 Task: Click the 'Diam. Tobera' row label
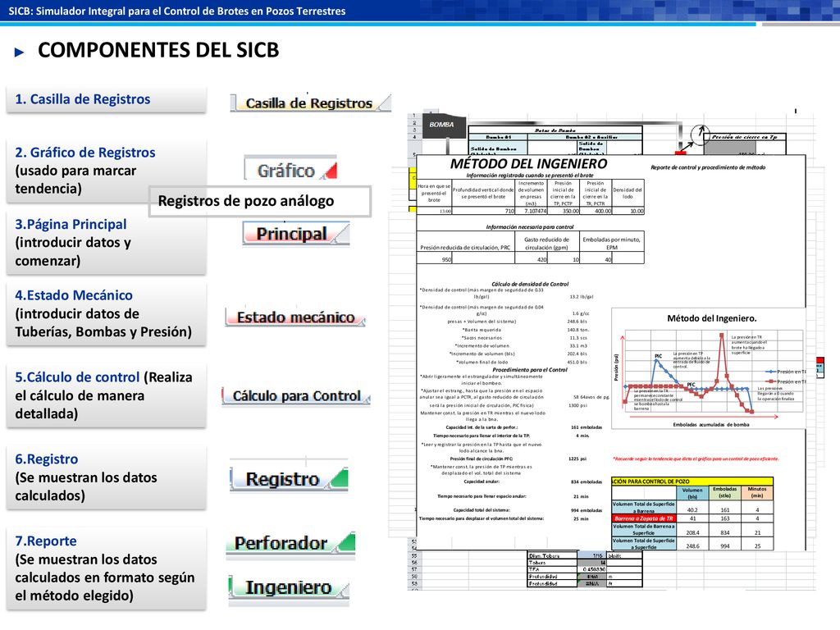click(x=553, y=556)
